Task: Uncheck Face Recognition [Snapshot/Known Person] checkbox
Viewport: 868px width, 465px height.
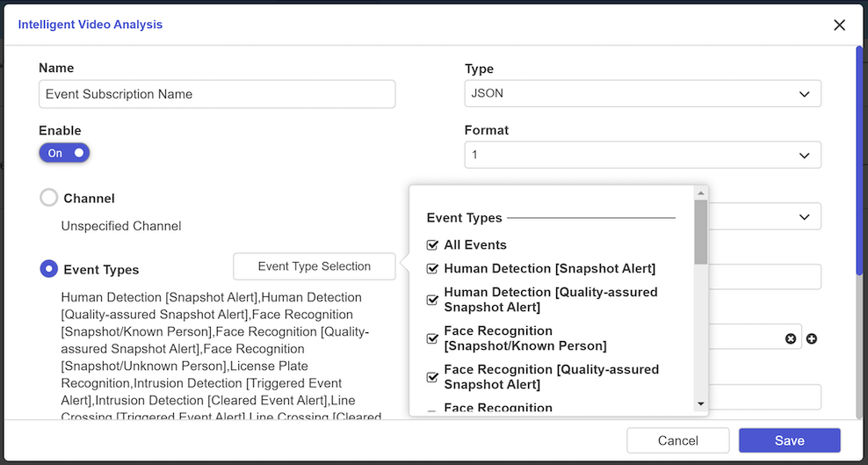Action: (x=432, y=338)
